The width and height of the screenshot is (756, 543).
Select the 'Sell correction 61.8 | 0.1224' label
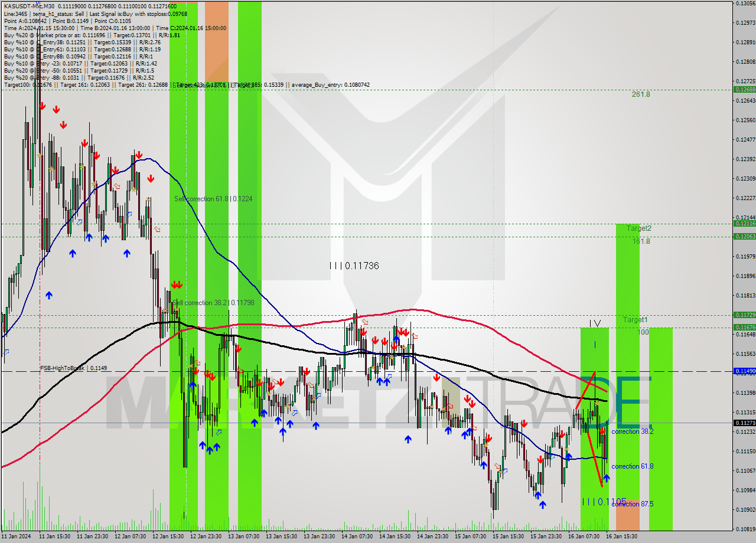click(x=213, y=199)
